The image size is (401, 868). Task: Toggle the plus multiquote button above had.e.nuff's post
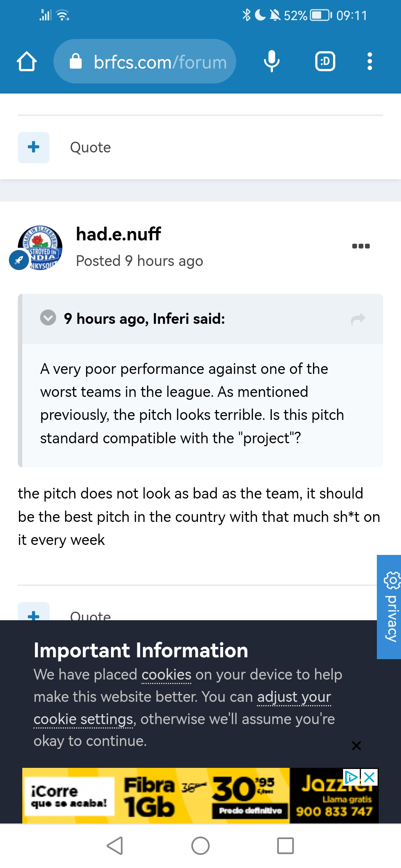coord(33,147)
